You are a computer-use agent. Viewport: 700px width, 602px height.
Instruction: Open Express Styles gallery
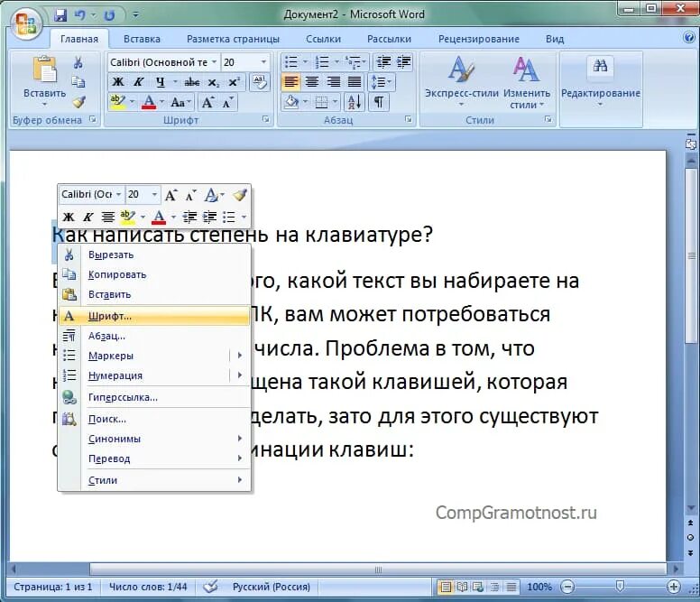[x=462, y=80]
